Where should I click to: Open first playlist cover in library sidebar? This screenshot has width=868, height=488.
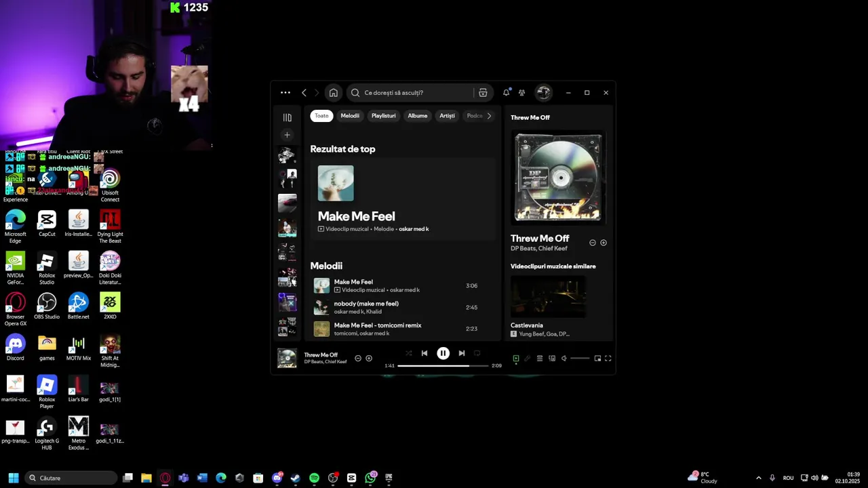287,155
